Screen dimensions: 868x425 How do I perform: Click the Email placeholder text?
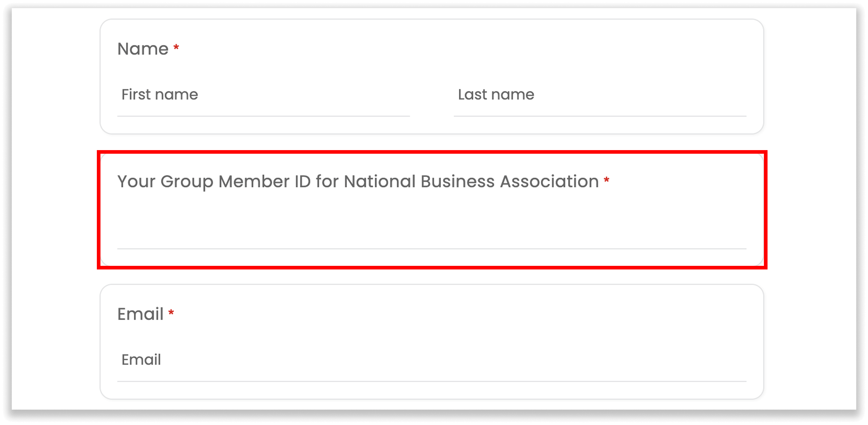point(141,360)
